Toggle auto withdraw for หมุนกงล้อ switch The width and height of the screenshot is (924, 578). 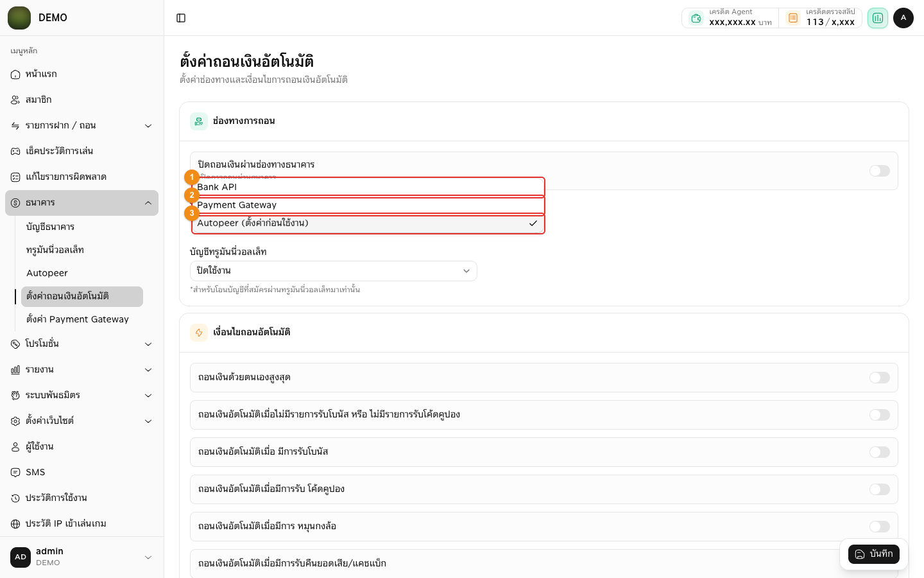pyautogui.click(x=880, y=527)
